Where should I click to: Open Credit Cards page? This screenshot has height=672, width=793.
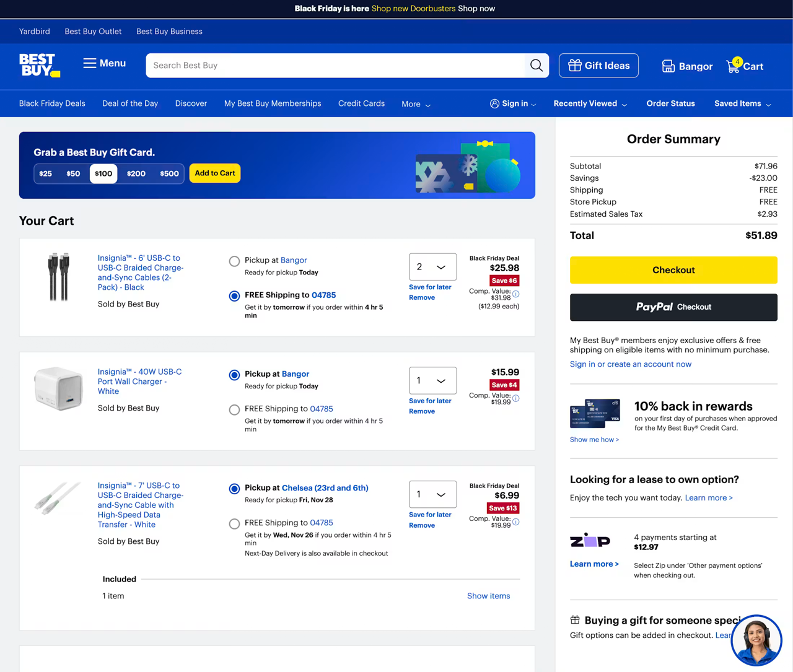tap(361, 103)
